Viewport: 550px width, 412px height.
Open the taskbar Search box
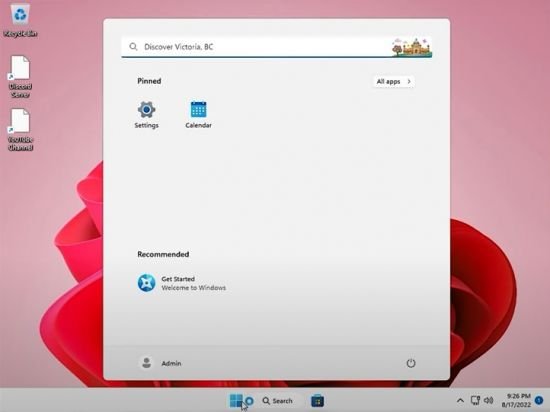(x=277, y=400)
